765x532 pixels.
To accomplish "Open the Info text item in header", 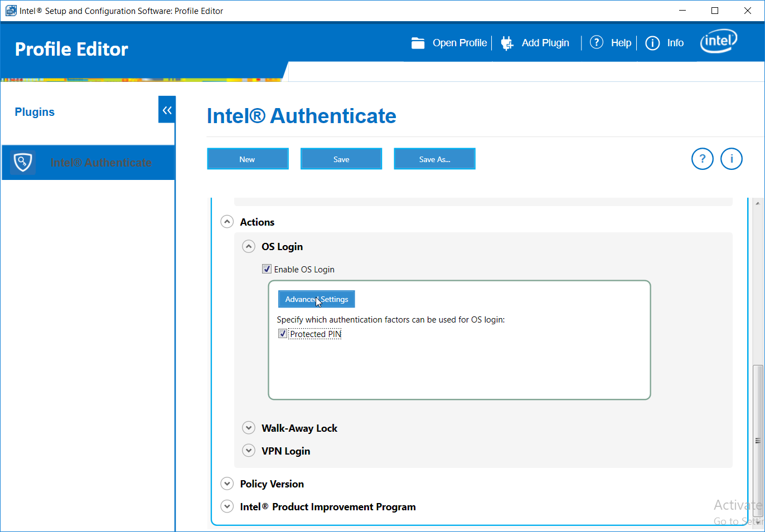I will coord(675,43).
